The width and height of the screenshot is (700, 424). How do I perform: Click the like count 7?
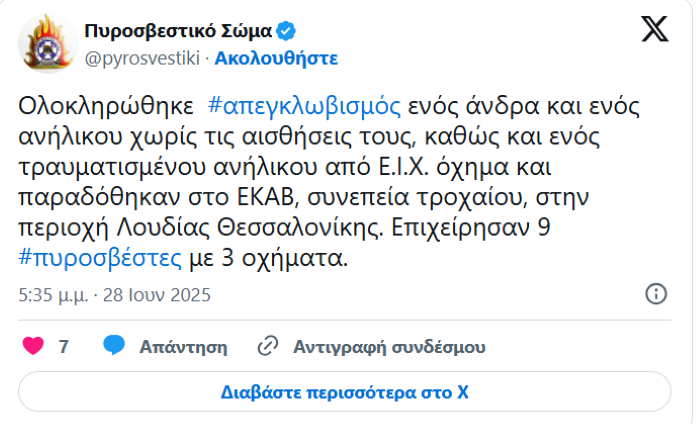(64, 347)
